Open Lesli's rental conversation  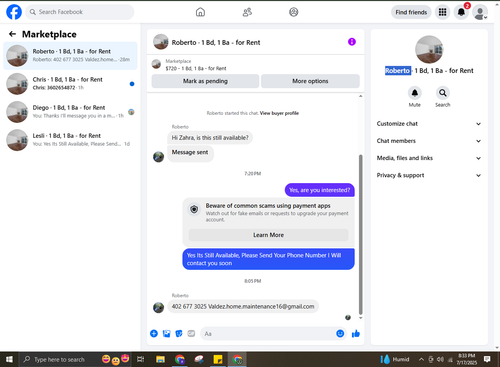coord(70,140)
